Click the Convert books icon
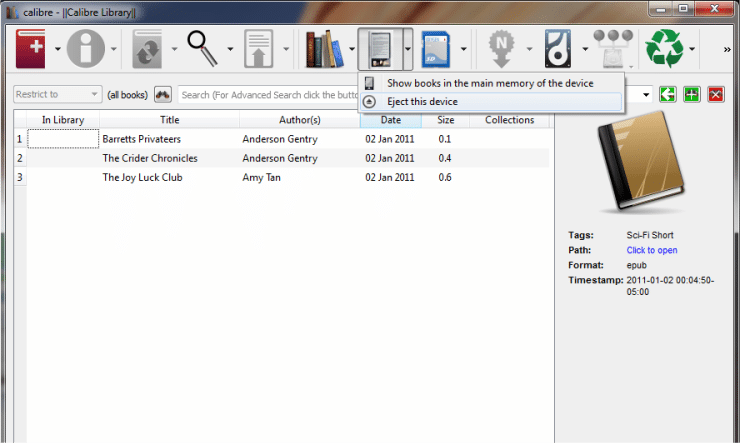The image size is (740, 443). tap(147, 49)
